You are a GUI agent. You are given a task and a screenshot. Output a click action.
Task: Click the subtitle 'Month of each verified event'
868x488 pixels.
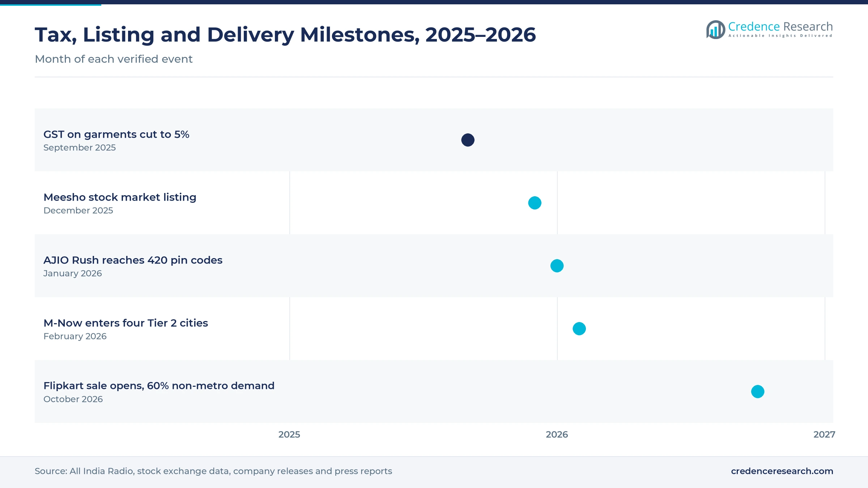114,59
